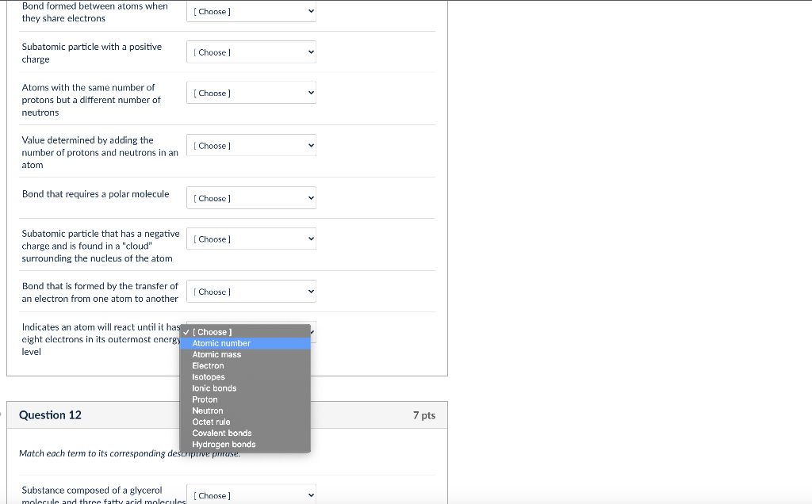This screenshot has height=504, width=812.
Task: Select 'Atomic mass' from the open list
Action: coord(245,354)
